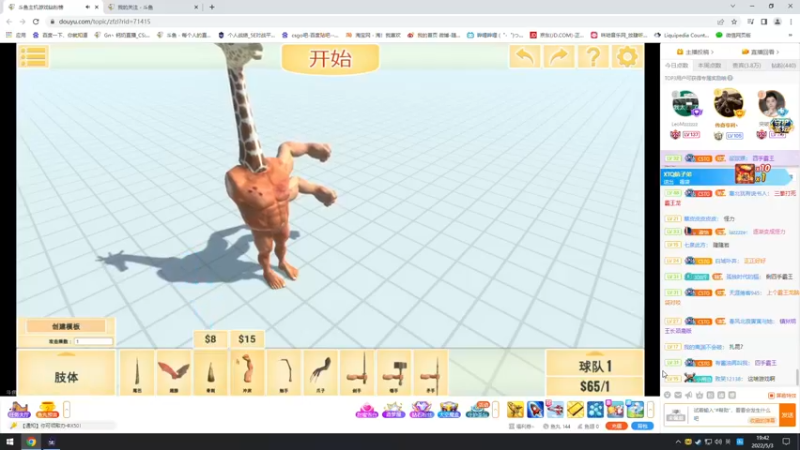800x450 pixels.
Task: Toggle the 屏蔽特效 effects-blocking option
Action: (x=782, y=395)
